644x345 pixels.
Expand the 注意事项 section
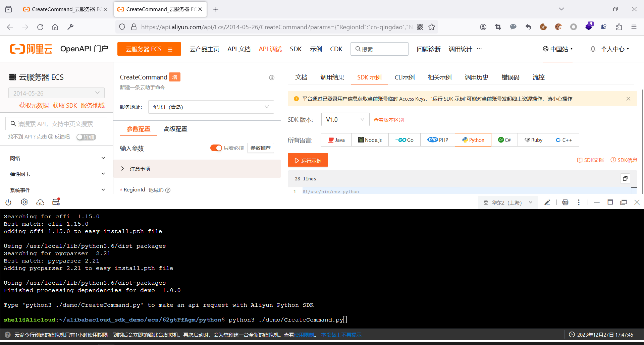click(197, 169)
